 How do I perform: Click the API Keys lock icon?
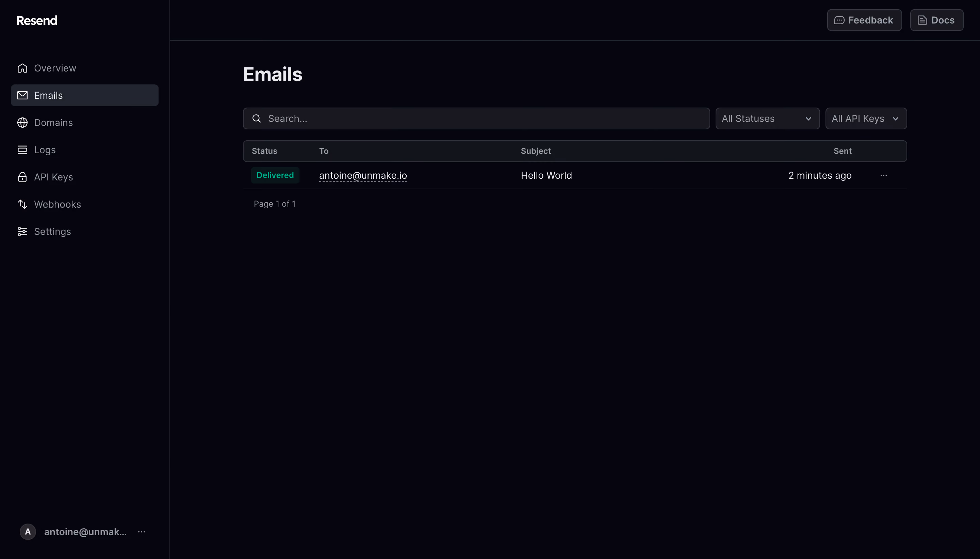(22, 177)
